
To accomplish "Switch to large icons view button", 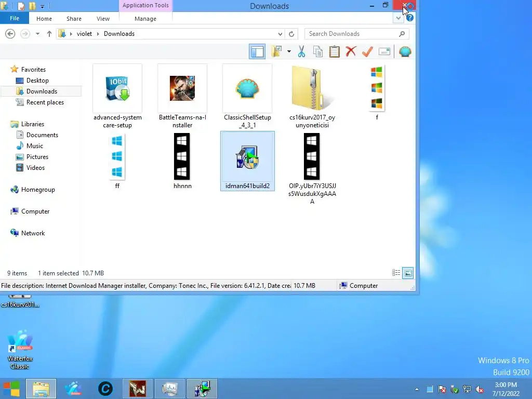I will (x=408, y=273).
